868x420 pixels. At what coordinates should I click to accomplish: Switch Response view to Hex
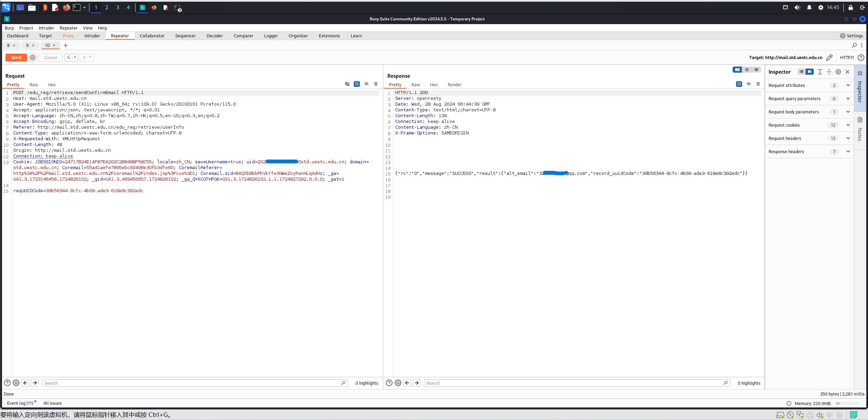[434, 85]
